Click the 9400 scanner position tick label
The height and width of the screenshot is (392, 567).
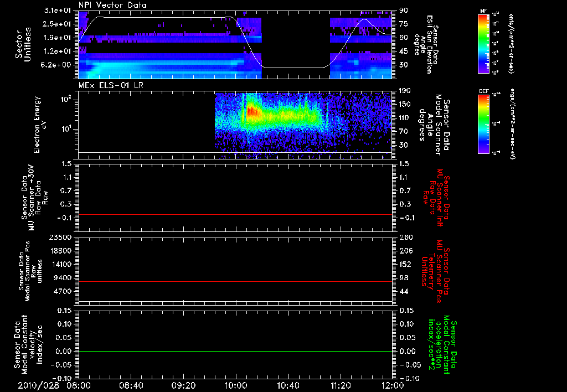63,278
